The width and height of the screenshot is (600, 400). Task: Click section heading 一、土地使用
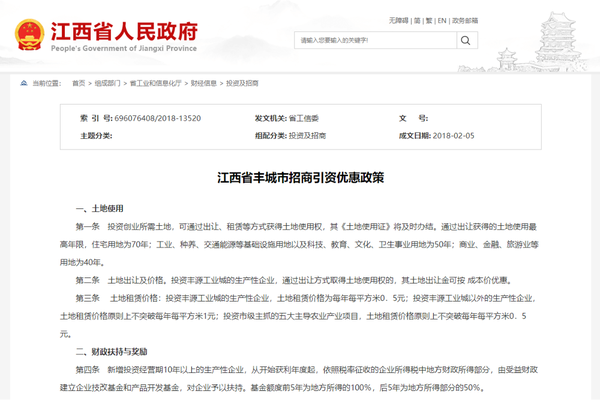[99, 209]
